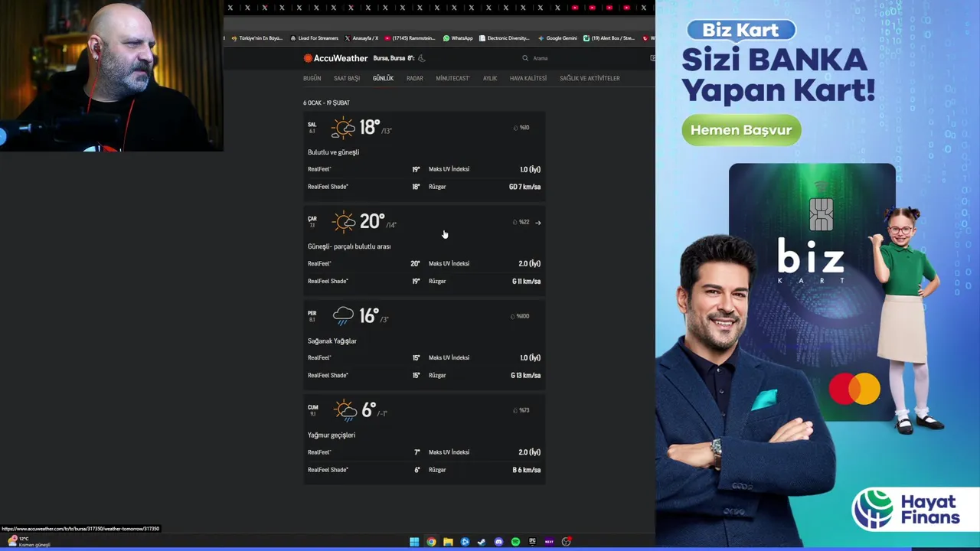Click the AccuWeather sun logo
This screenshot has width=980, height=551.
pos(308,58)
